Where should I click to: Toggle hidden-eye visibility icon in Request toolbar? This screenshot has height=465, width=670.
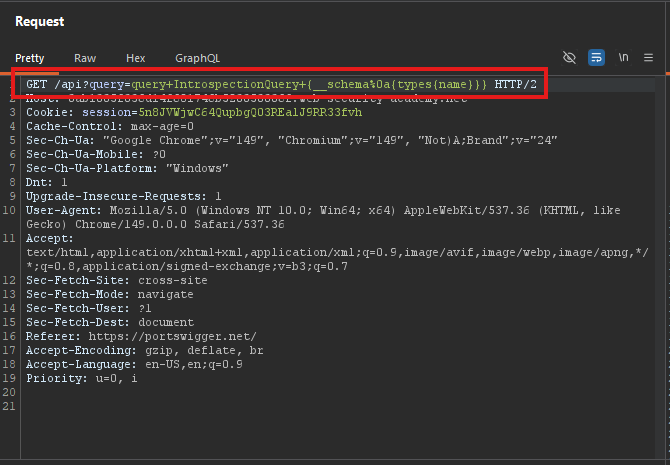click(569, 57)
